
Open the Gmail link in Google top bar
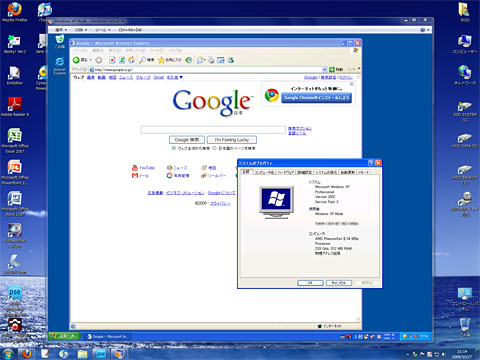pos(159,77)
